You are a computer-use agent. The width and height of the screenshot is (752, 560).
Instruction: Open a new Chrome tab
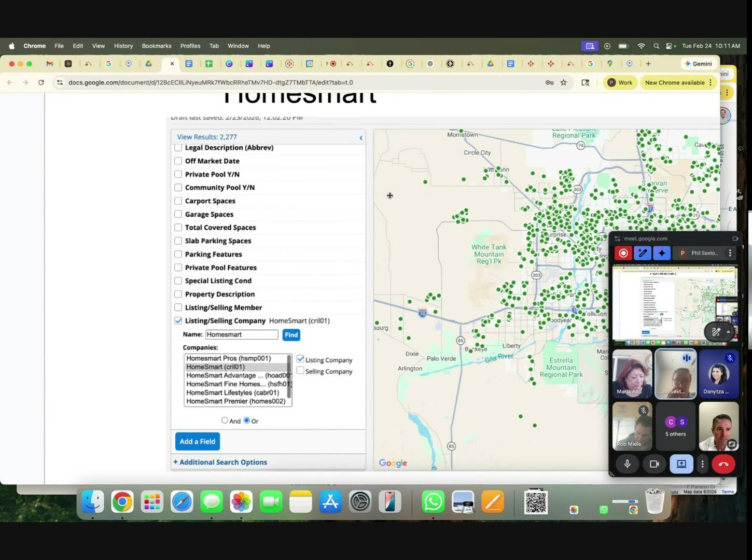tap(648, 64)
